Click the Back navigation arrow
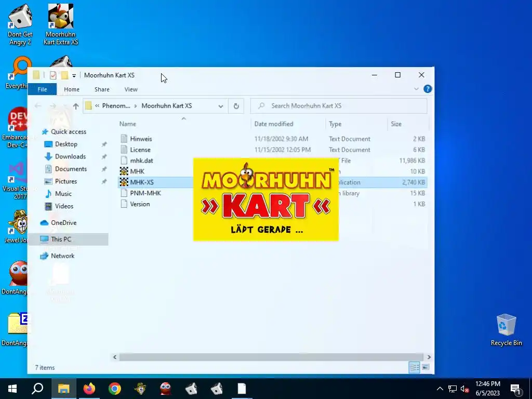 click(37, 106)
